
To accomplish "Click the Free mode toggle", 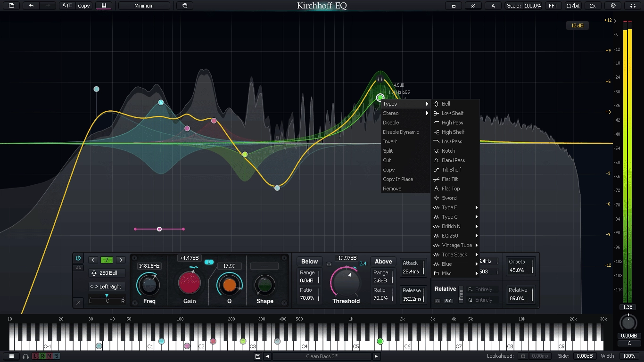I will (461, 295).
